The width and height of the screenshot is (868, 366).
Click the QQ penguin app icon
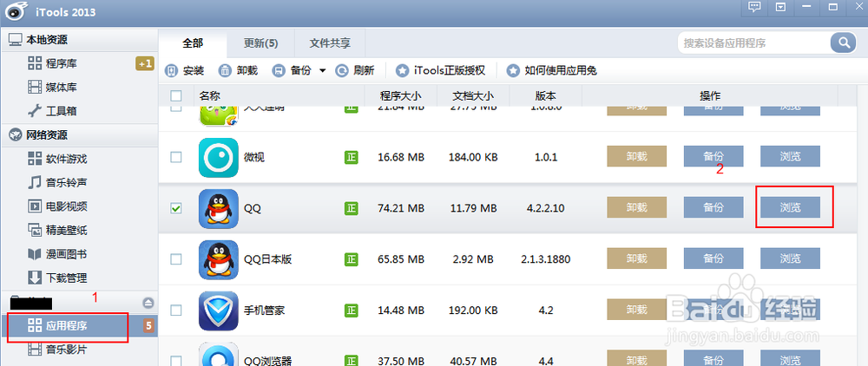[218, 208]
